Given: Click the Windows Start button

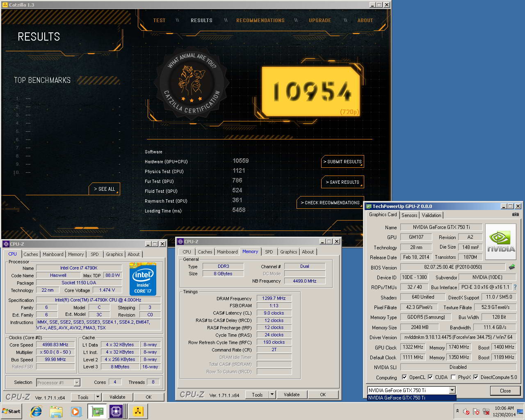Looking at the screenshot, I should (11, 411).
